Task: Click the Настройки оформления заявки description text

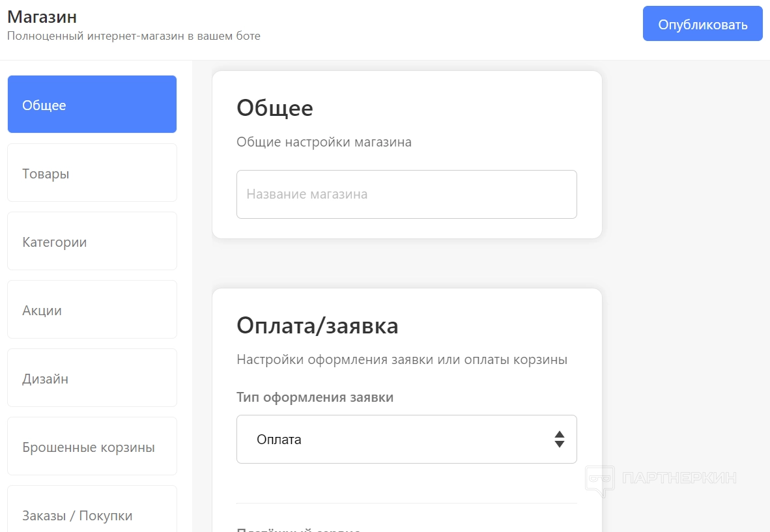Action: pos(401,359)
